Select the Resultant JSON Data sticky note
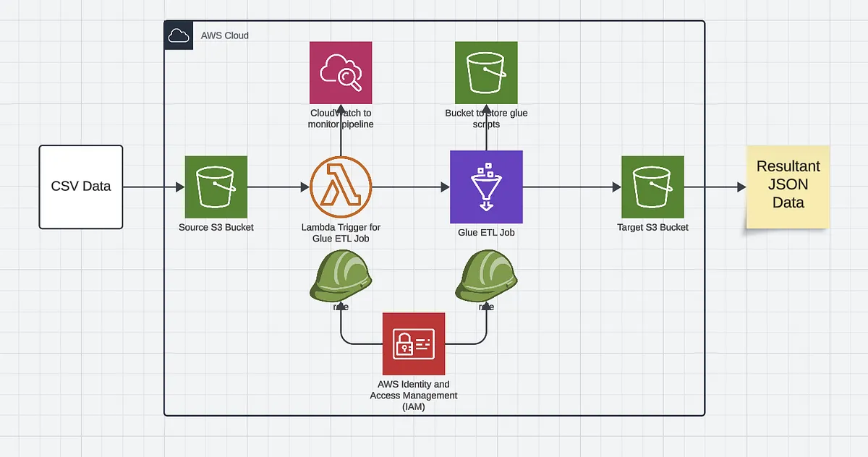Screen dimensions: 868x457 (788, 186)
